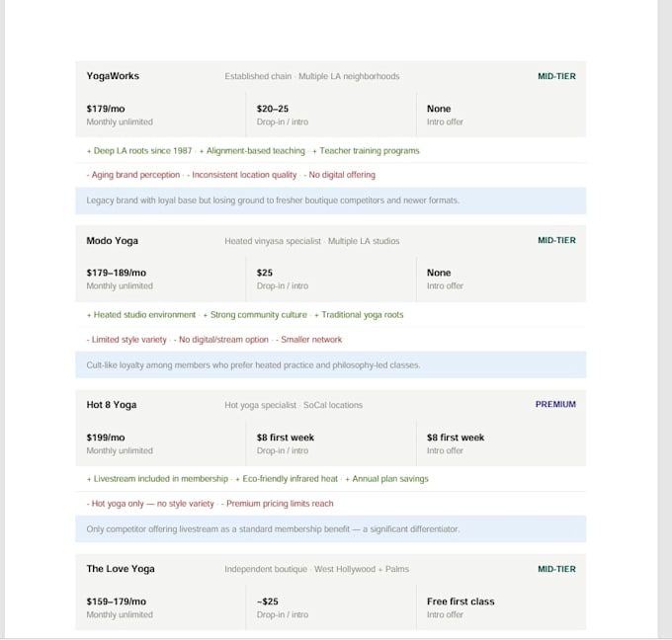Click the MID-TIER badge on The Love Yoga card
Screen dimensions: 672x640
tap(556, 569)
